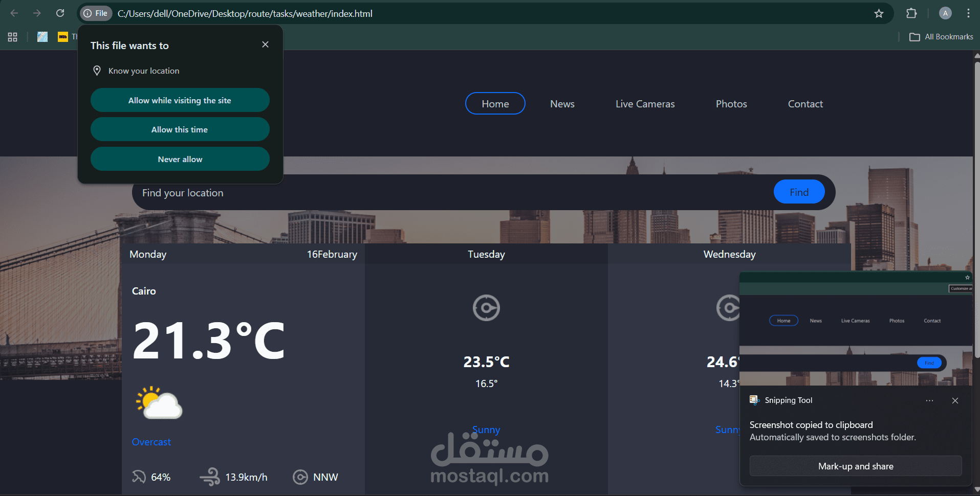The image size is (980, 496).
Task: Click the Snipping Tool notification icon
Action: [754, 400]
